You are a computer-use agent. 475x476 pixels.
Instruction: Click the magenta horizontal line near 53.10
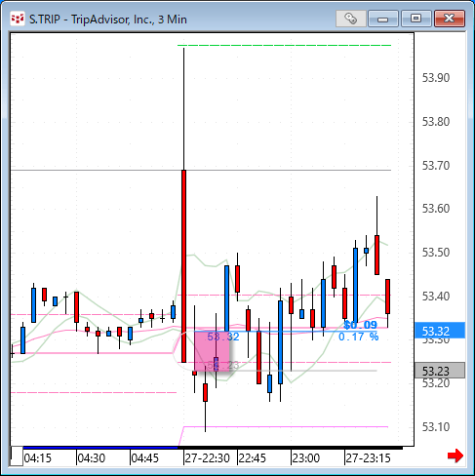point(286,426)
